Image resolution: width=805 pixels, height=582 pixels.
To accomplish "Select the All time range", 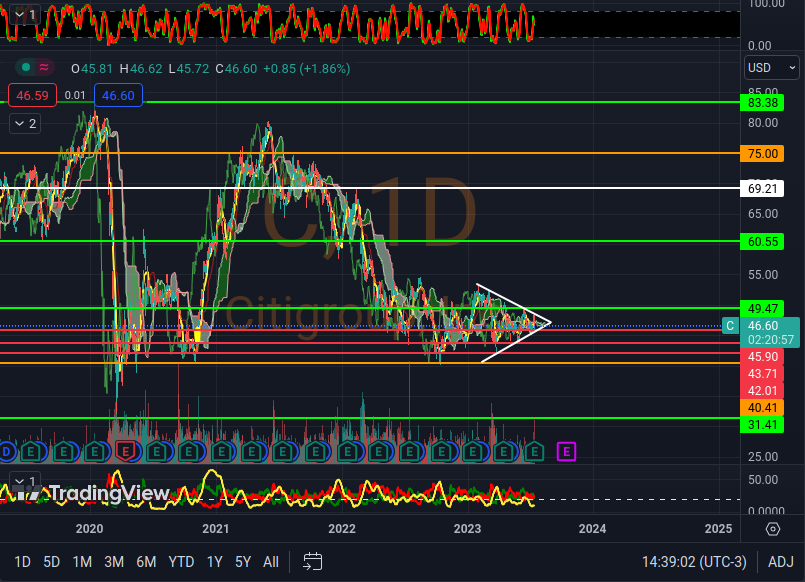I will coord(271,562).
